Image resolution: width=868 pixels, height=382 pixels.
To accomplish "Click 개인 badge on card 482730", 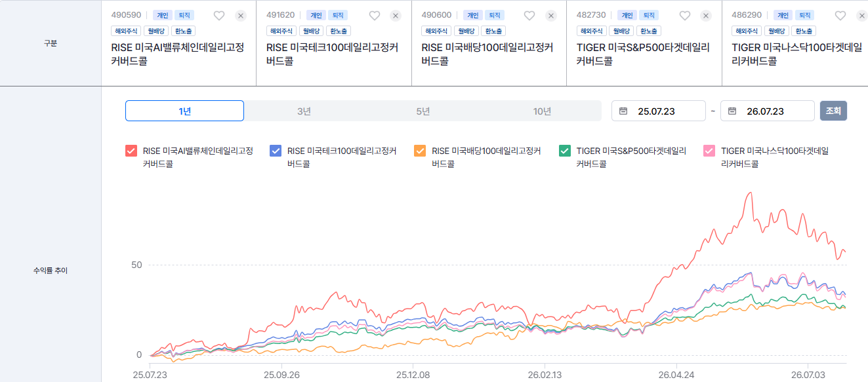I will (627, 15).
